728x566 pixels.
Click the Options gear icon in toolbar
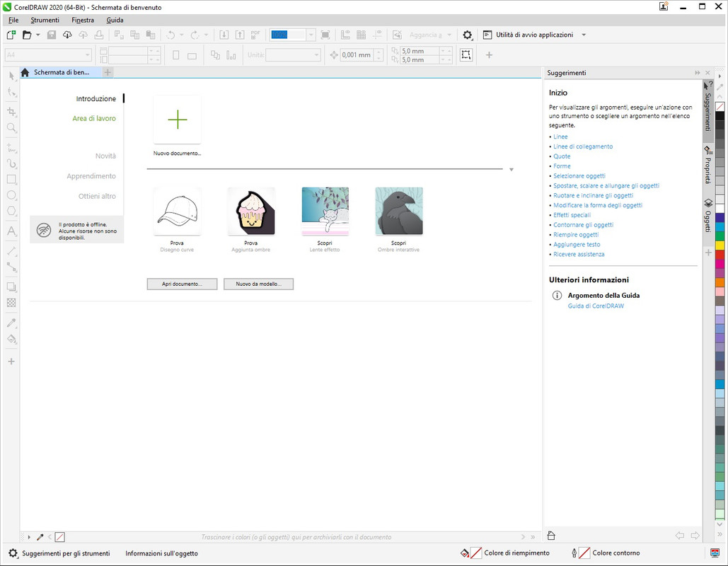467,35
